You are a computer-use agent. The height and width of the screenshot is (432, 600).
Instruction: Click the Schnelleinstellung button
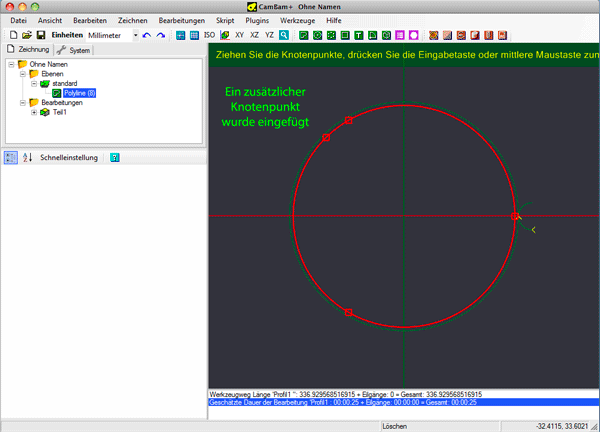[69, 157]
